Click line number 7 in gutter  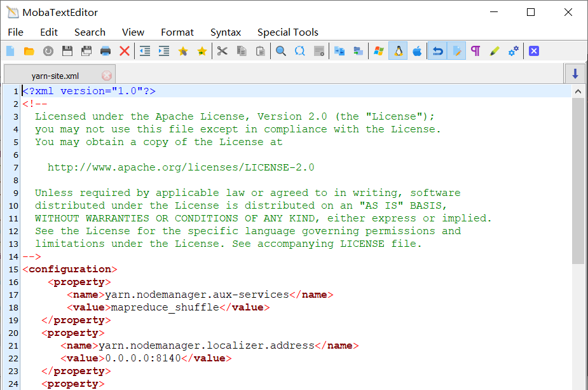click(x=16, y=168)
